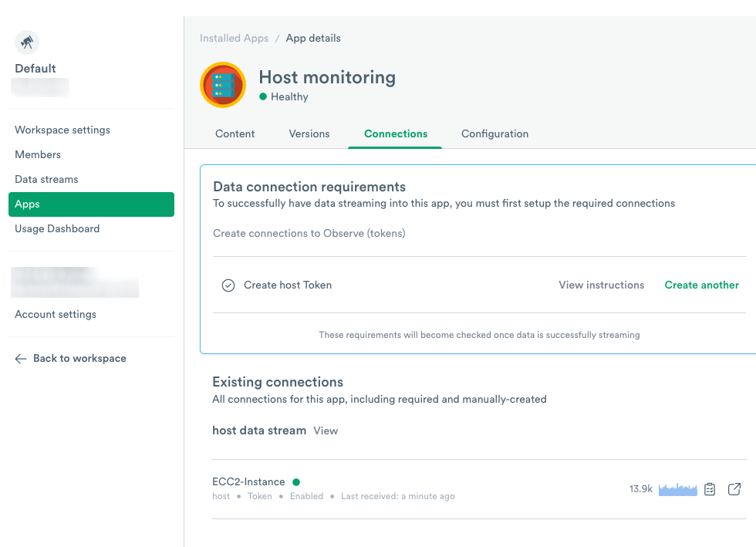Click the 'Existing connections' heading
The image size is (756, 547).
[278, 382]
